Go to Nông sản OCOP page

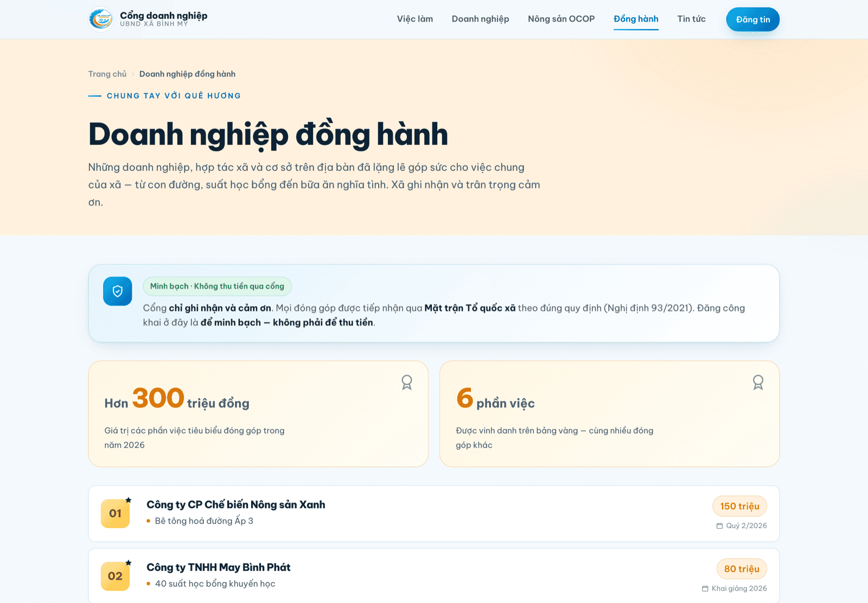[561, 19]
